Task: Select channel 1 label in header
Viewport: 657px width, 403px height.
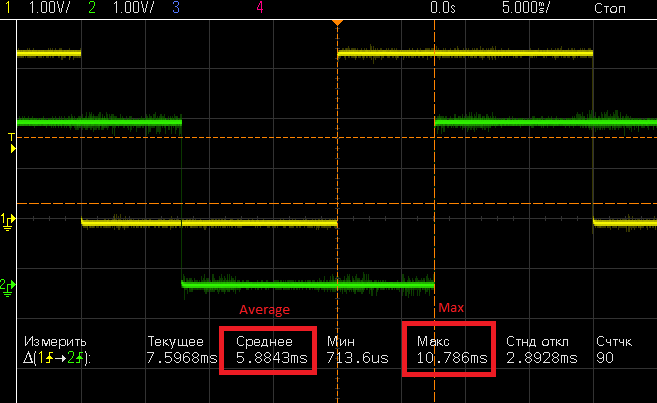Action: tap(8, 8)
